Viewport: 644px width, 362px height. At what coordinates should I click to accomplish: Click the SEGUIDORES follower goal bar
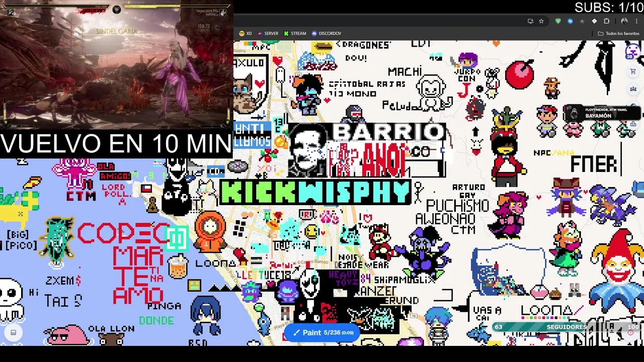(x=567, y=327)
